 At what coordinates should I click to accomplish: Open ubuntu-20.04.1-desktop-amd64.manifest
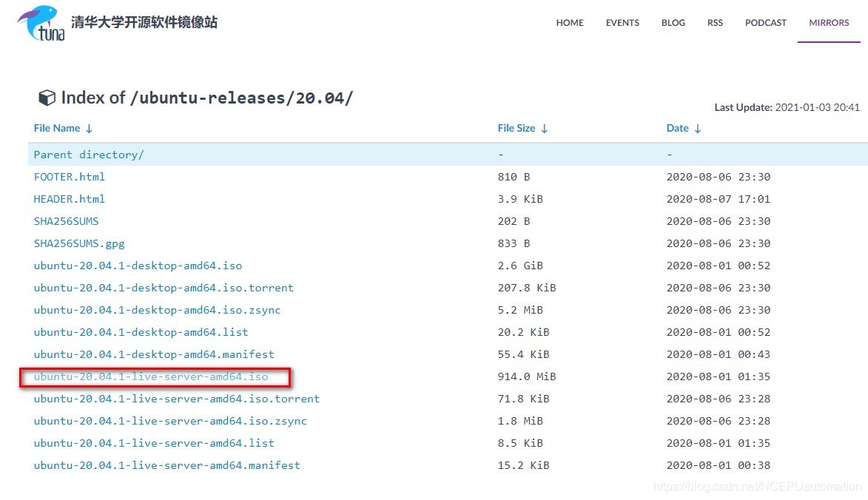(x=154, y=354)
